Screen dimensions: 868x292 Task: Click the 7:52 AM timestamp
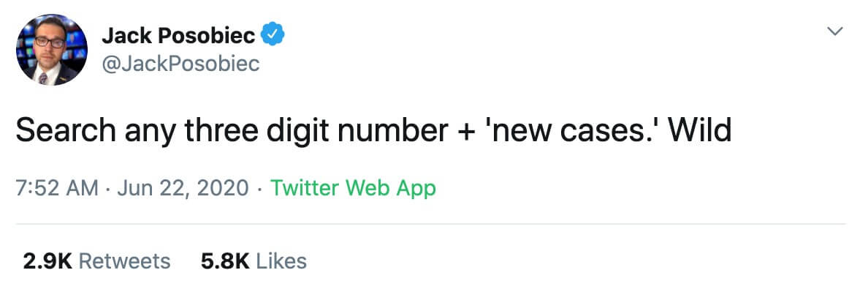tap(57, 188)
